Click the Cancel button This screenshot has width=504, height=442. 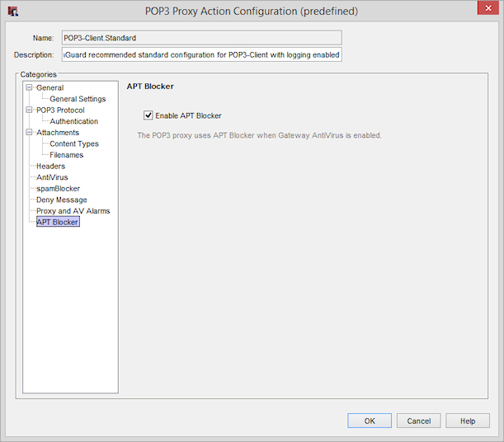[418, 421]
